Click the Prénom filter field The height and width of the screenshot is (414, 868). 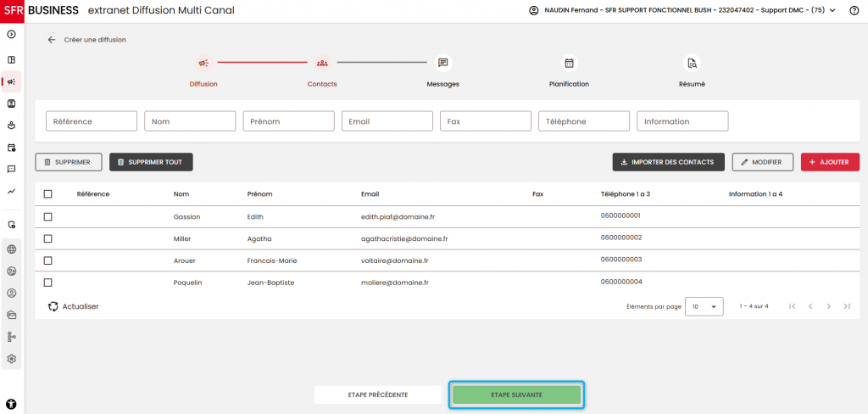288,121
